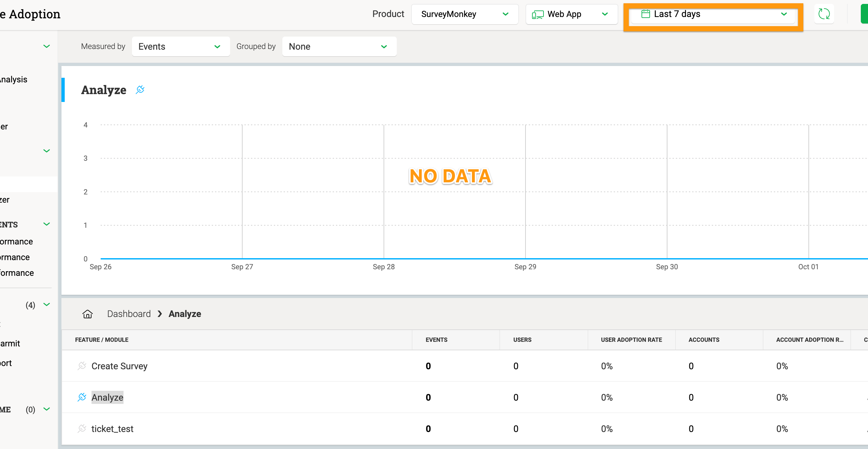Sort by ACCOUNT ADOPTION R... column
Viewport: 868px width, 449px height.
[x=810, y=340]
